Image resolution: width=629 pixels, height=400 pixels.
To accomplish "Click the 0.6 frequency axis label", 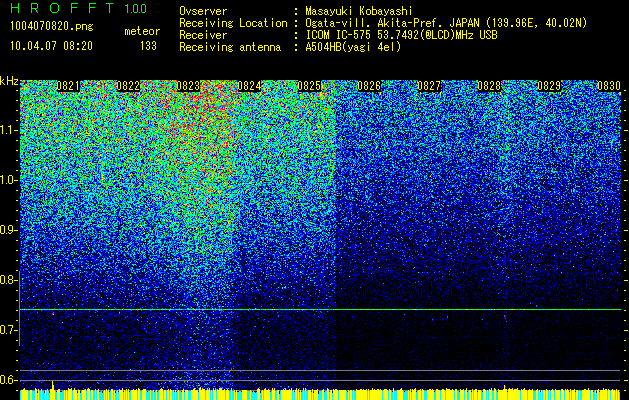I will [8, 380].
